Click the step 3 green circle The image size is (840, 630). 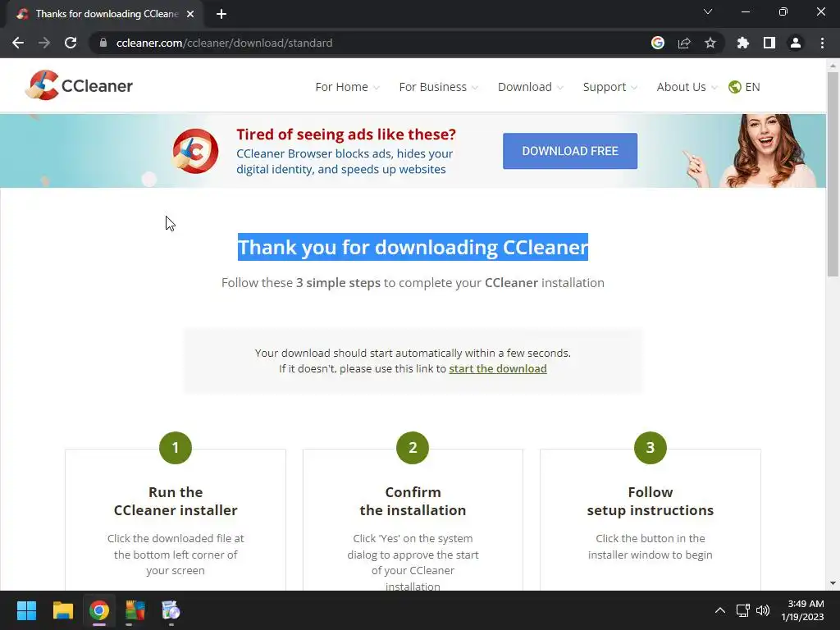[x=650, y=448]
